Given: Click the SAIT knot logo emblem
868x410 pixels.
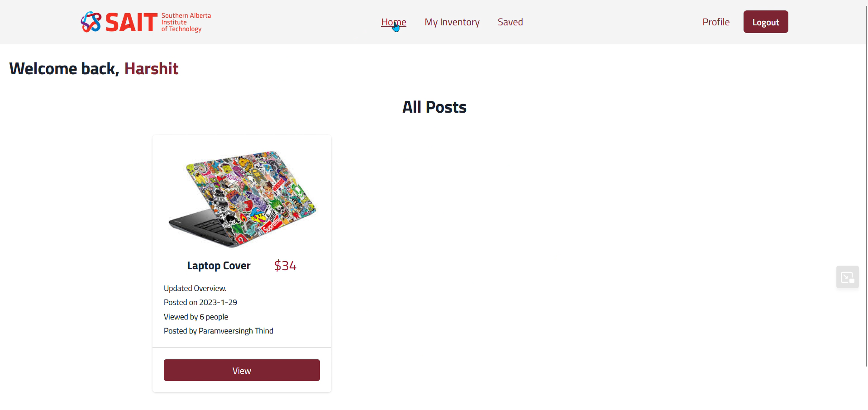Looking at the screenshot, I should click(x=91, y=22).
